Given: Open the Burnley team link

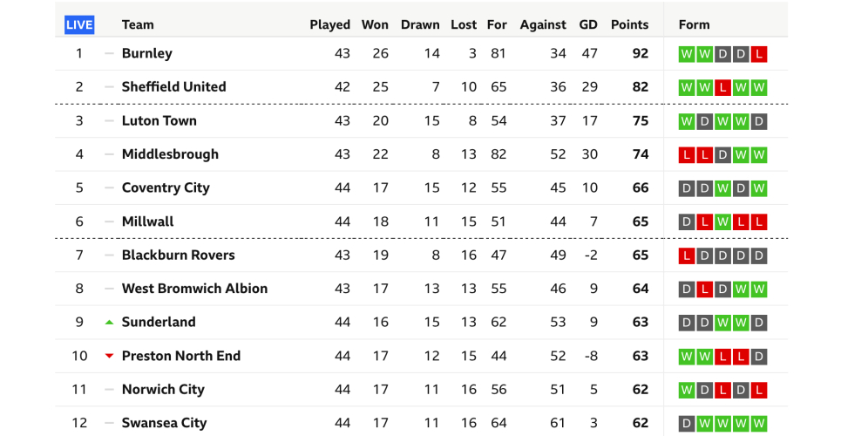Looking at the screenshot, I should point(146,53).
